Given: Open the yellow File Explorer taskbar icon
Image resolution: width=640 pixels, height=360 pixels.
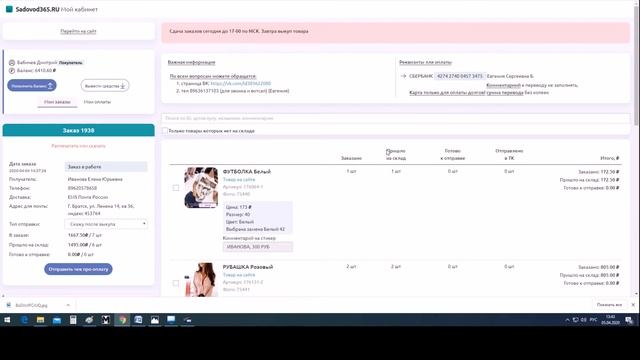Looking at the screenshot, I should point(40,320).
